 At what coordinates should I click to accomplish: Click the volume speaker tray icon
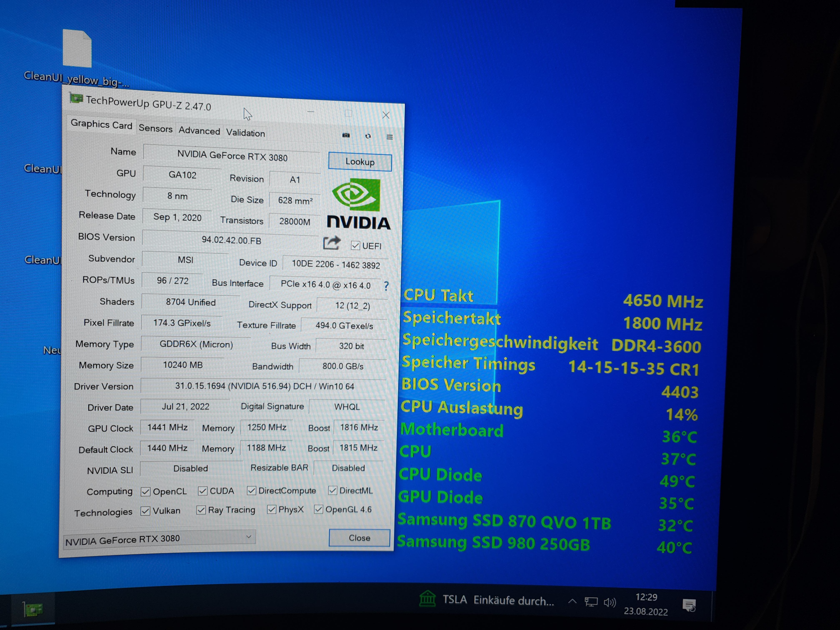point(610,603)
